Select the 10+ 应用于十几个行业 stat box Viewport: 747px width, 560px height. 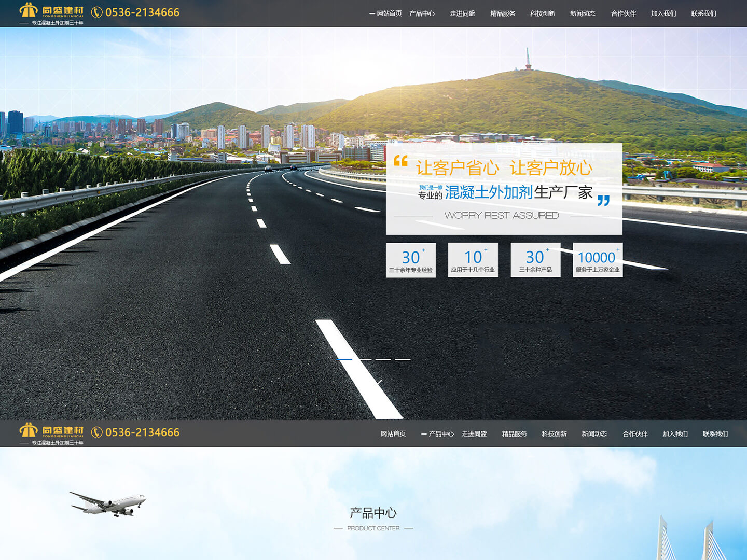coord(473,260)
